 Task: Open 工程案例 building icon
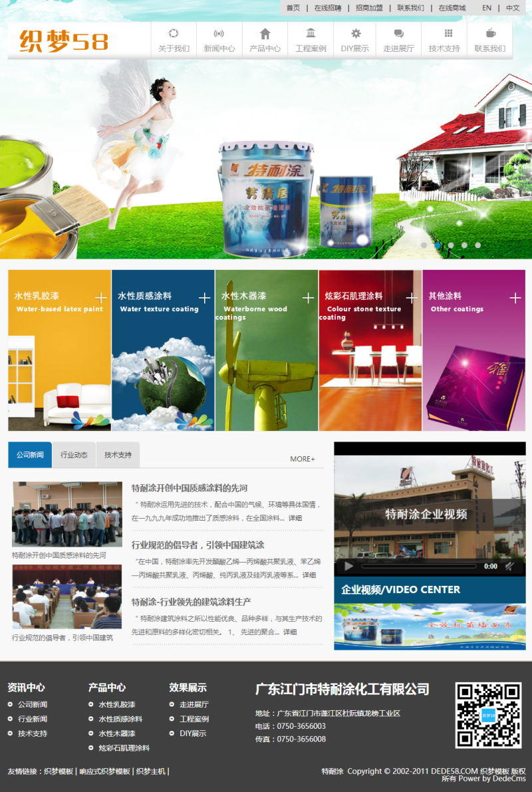click(311, 33)
